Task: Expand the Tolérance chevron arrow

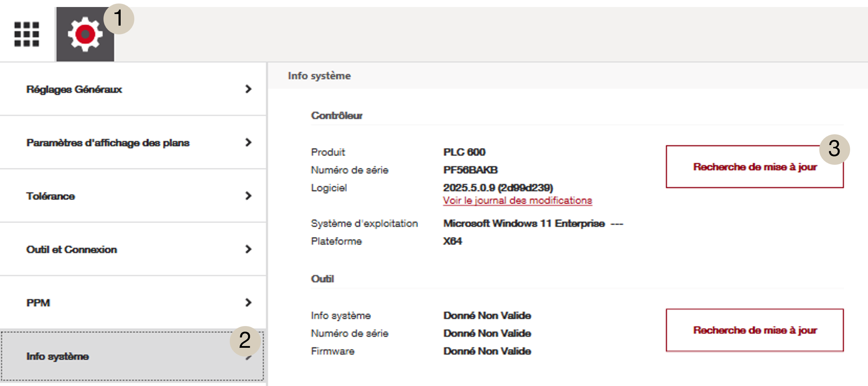Action: (248, 196)
